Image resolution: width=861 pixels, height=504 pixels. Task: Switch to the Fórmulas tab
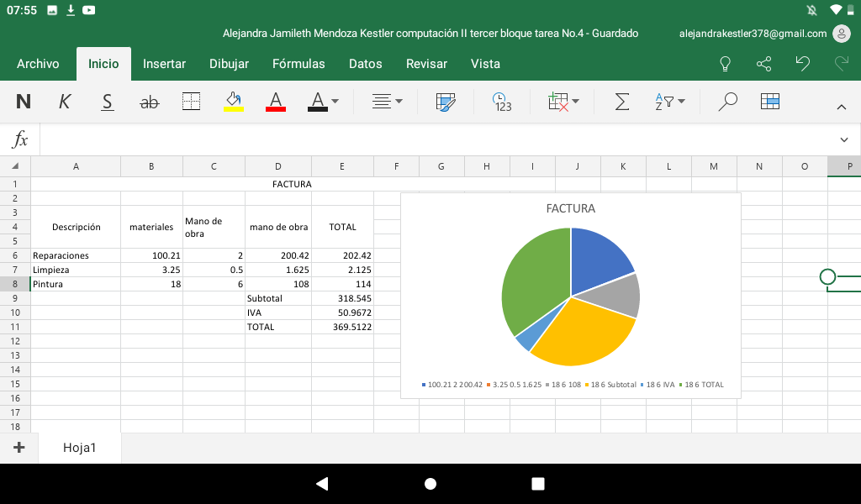point(298,64)
